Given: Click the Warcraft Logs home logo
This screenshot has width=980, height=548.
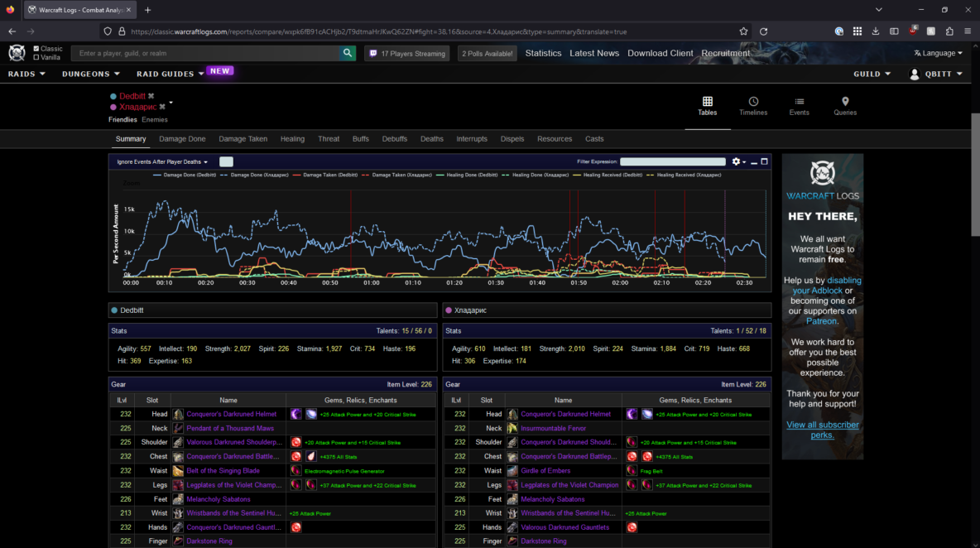Looking at the screenshot, I should click(x=17, y=53).
